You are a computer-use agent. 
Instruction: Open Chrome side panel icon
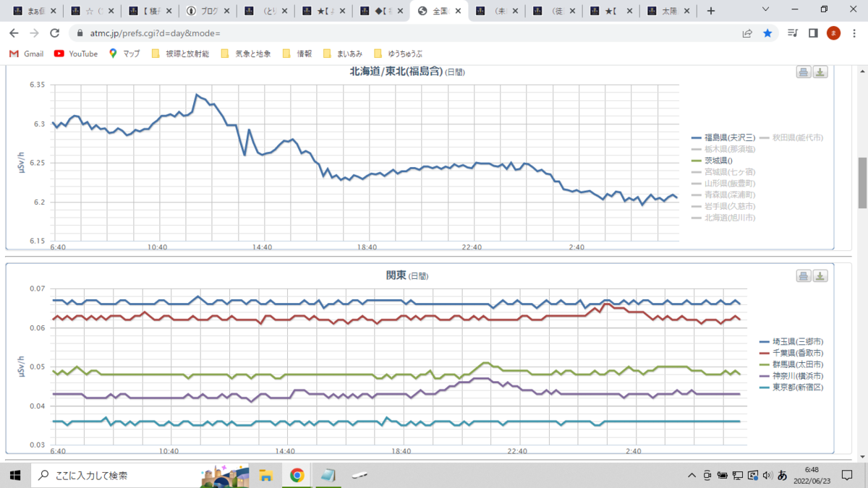point(813,33)
